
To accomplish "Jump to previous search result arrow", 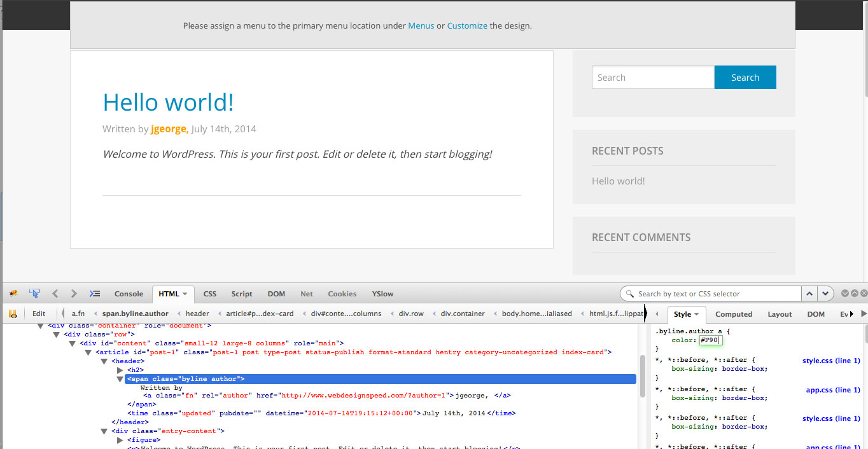I will point(809,294).
